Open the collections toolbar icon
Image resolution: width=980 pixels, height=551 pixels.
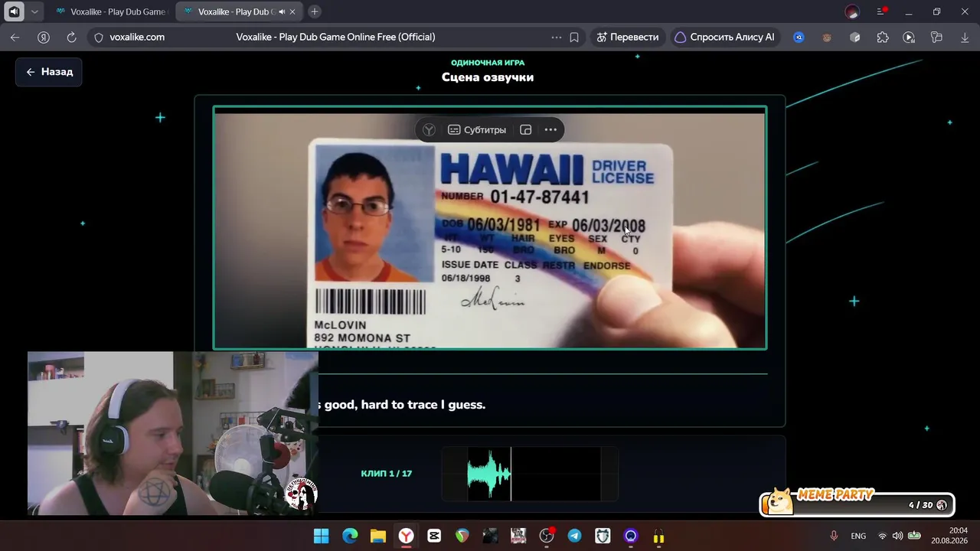point(936,37)
